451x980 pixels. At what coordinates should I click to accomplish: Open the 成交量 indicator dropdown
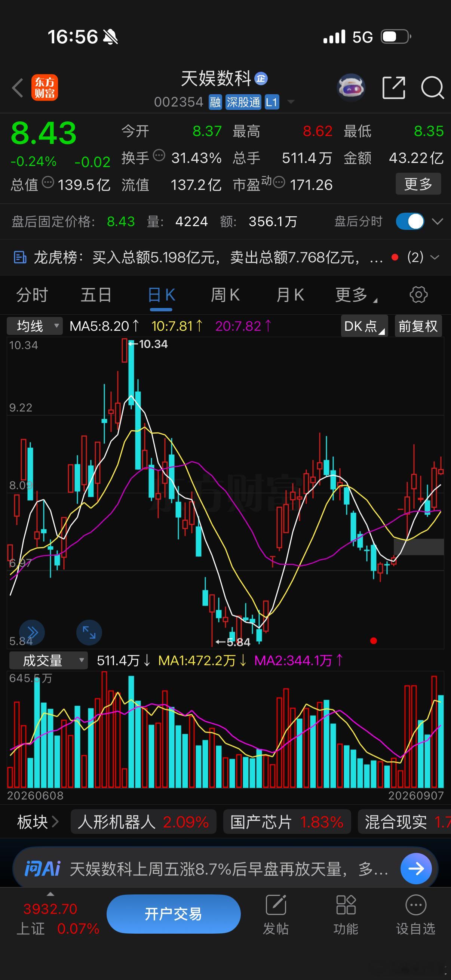pos(48,660)
